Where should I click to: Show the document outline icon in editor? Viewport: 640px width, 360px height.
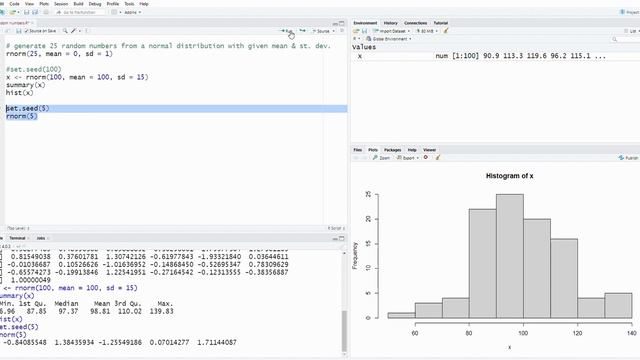coord(342,31)
